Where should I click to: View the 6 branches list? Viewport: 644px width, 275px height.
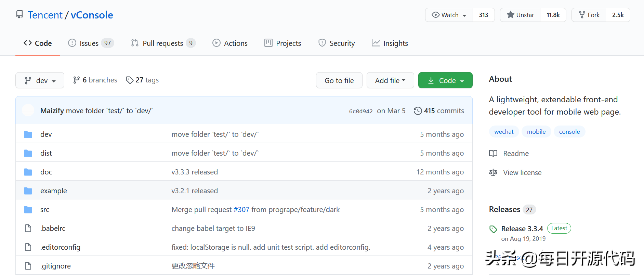95,80
